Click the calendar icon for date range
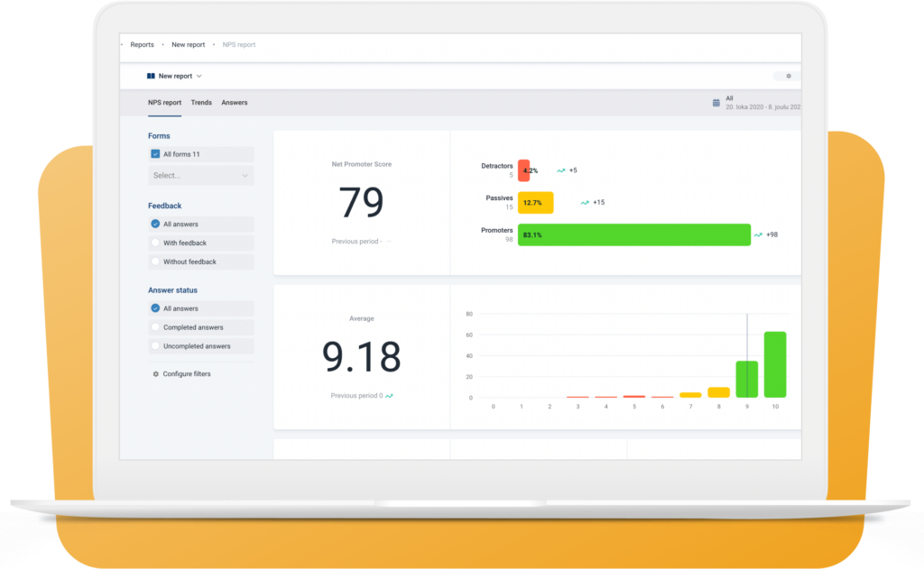924x569 pixels. click(x=716, y=103)
